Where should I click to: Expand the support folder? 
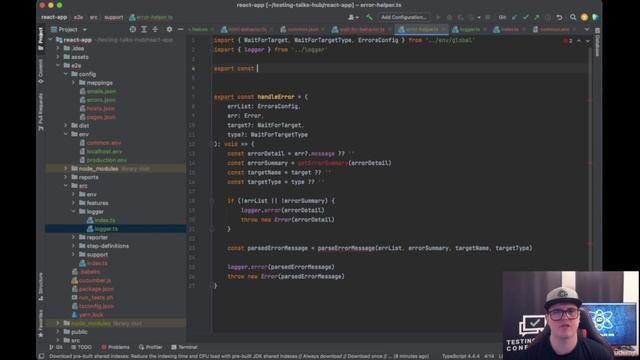coord(73,254)
